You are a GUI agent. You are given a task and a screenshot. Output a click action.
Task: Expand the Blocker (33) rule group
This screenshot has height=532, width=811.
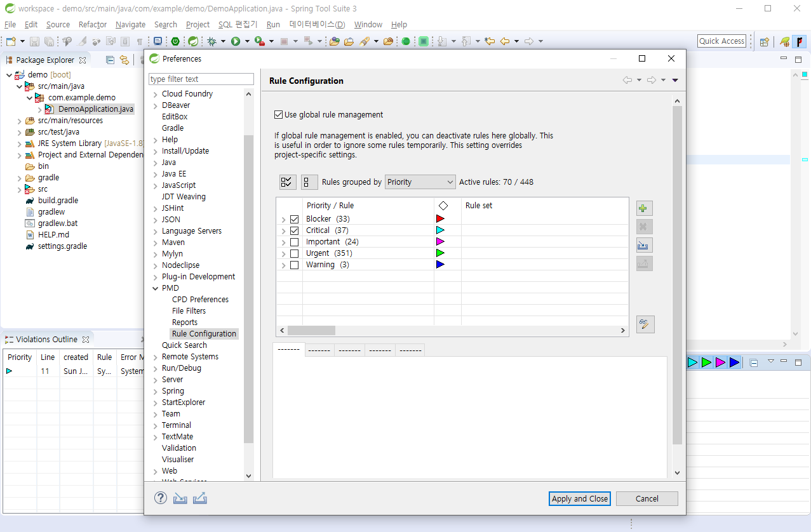(x=283, y=220)
